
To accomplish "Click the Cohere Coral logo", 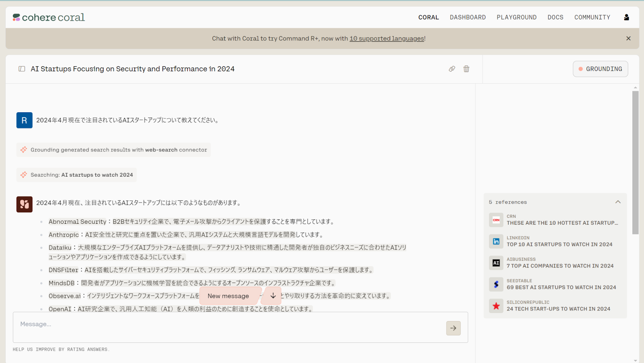I will click(48, 17).
